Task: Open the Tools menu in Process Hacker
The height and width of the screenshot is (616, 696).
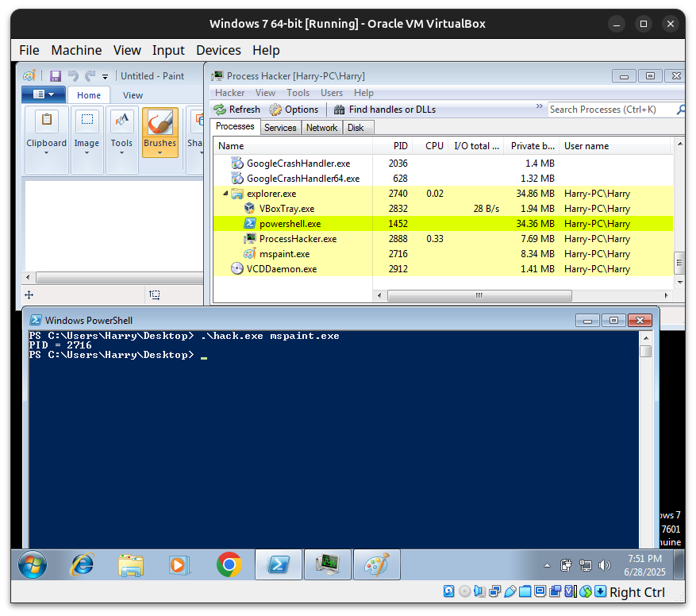Action: click(298, 93)
